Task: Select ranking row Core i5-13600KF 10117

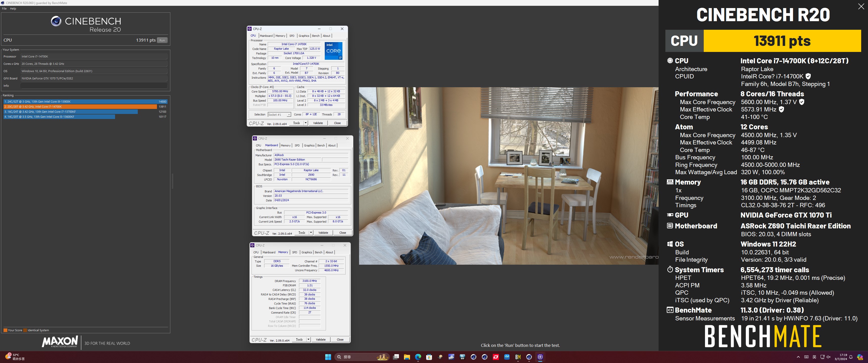Action: 85,117
